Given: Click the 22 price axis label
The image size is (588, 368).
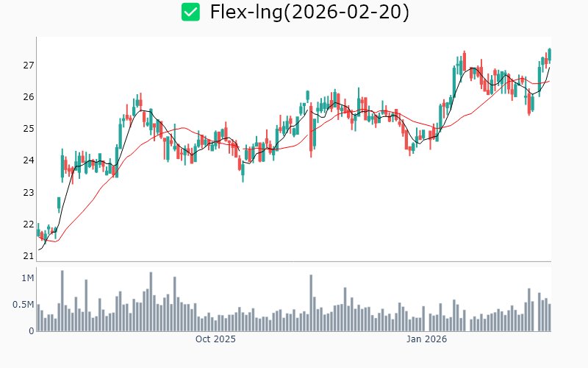Looking at the screenshot, I should coord(27,224).
